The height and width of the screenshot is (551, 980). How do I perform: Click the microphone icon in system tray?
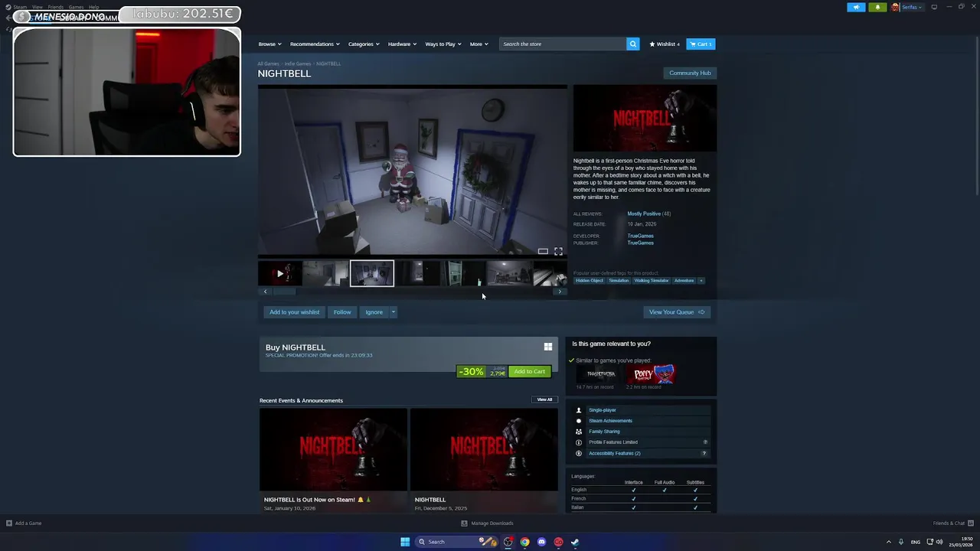click(901, 542)
